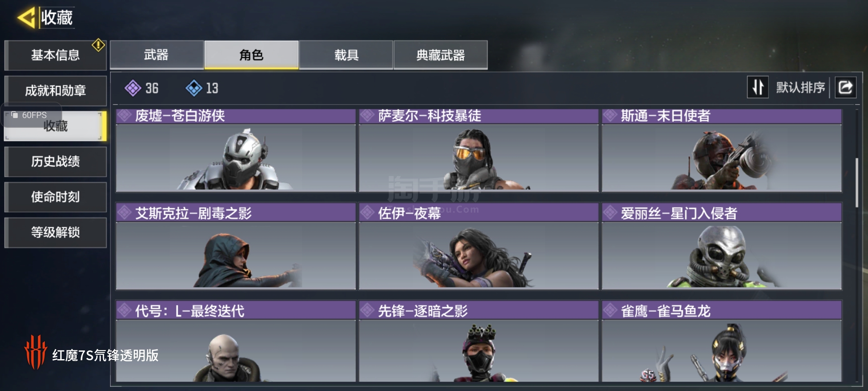
Task: Click the vertical scrollbar of character list
Action: click(x=856, y=183)
